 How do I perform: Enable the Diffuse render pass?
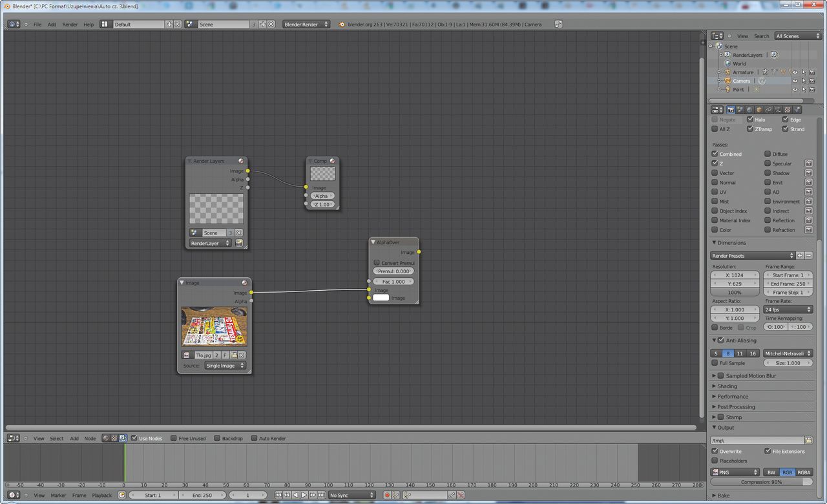[x=768, y=154]
